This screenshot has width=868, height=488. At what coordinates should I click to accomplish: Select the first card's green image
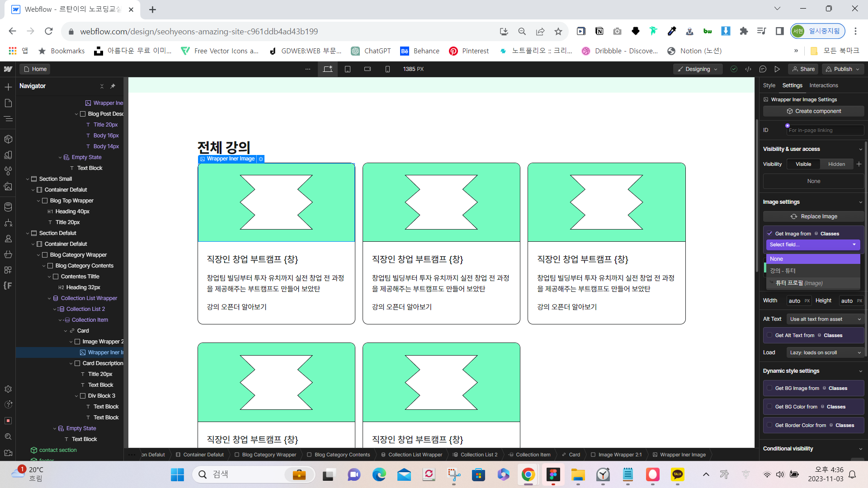276,202
